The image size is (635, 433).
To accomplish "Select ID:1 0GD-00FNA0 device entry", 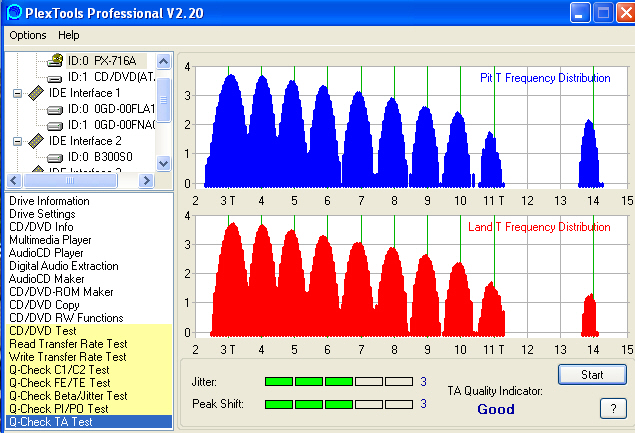I will (x=111, y=124).
